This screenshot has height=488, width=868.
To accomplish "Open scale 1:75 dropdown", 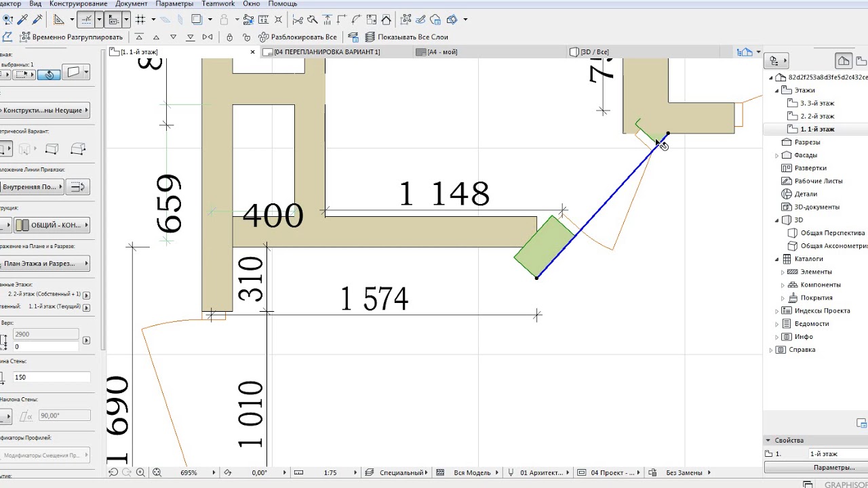I will point(355,472).
